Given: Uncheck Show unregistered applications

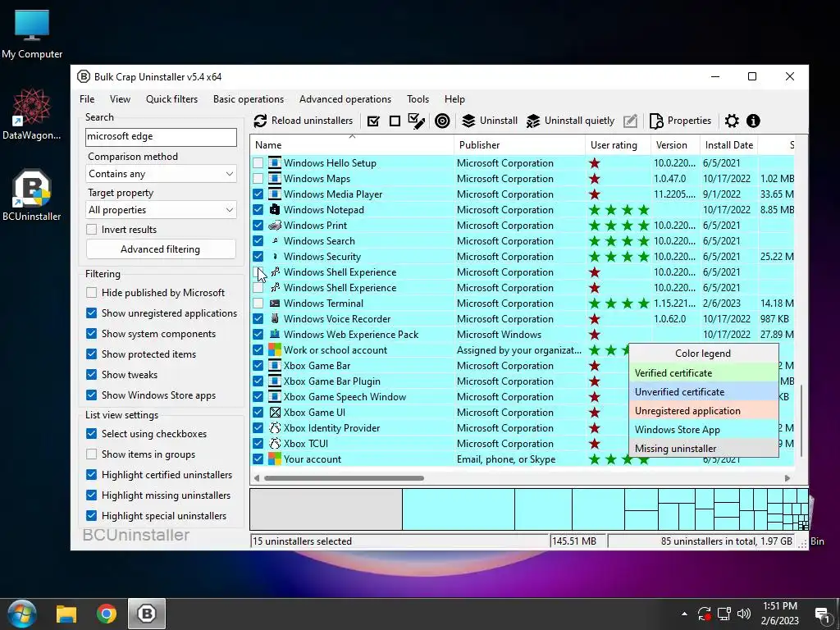Looking at the screenshot, I should click(x=92, y=313).
